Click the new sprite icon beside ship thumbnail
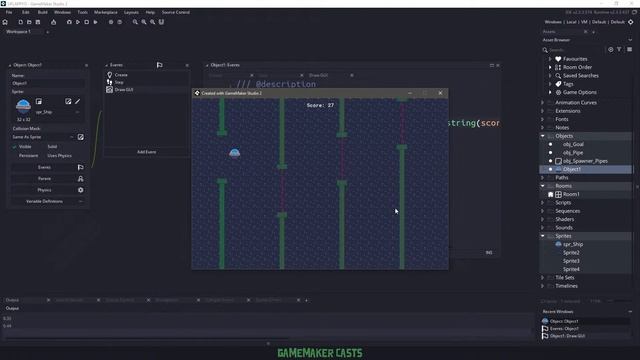The width and height of the screenshot is (640, 360). (x=39, y=101)
